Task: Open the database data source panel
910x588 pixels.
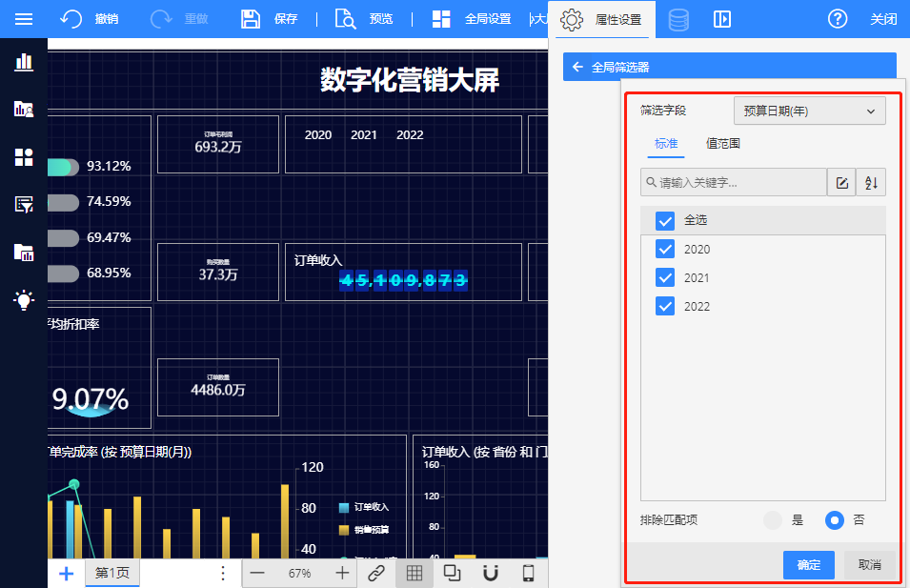Action: click(x=678, y=19)
